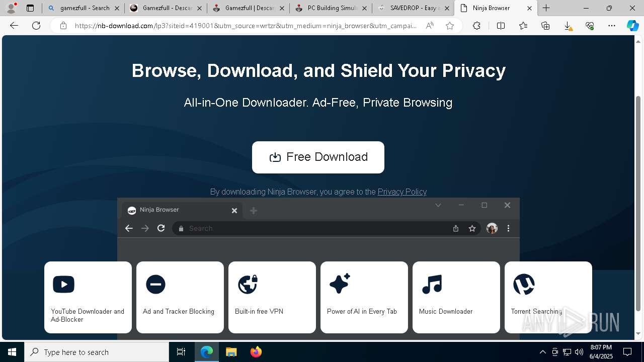Close the Ninja Browser Edge tab
Viewport: 644px width, 362px height.
pyautogui.click(x=529, y=8)
